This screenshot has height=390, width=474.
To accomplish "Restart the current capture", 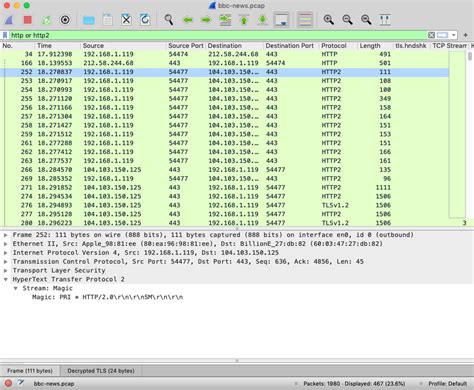I will (x=46, y=20).
